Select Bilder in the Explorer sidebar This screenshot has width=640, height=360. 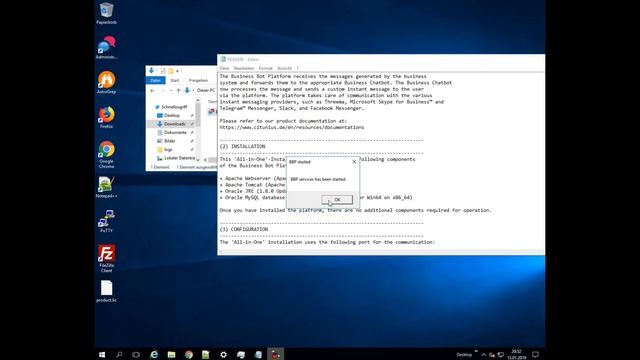tap(170, 141)
